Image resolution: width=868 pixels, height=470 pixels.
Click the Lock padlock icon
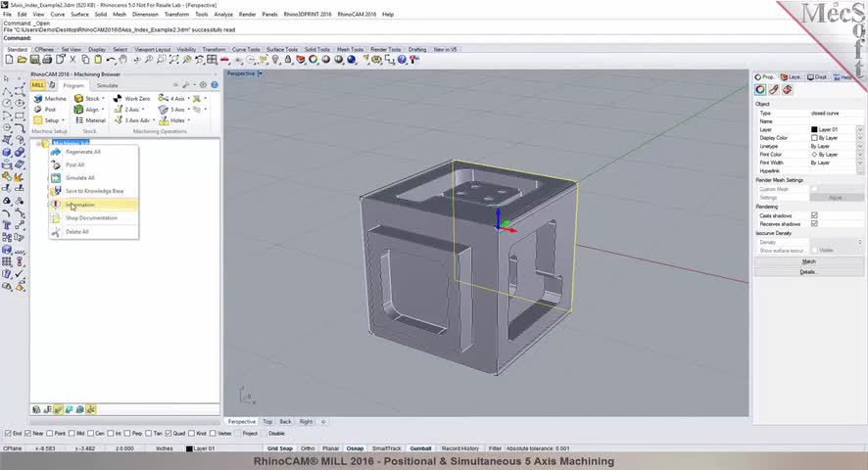[x=288, y=59]
